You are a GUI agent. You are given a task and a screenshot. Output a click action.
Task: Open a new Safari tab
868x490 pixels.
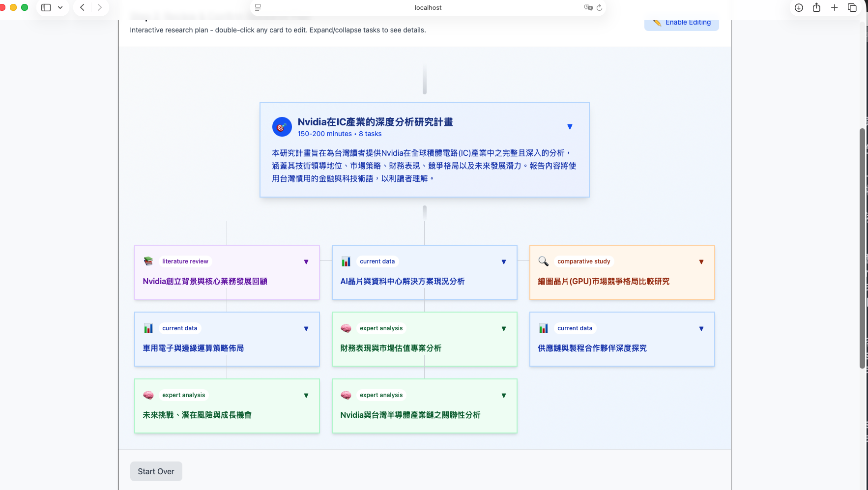(834, 7)
